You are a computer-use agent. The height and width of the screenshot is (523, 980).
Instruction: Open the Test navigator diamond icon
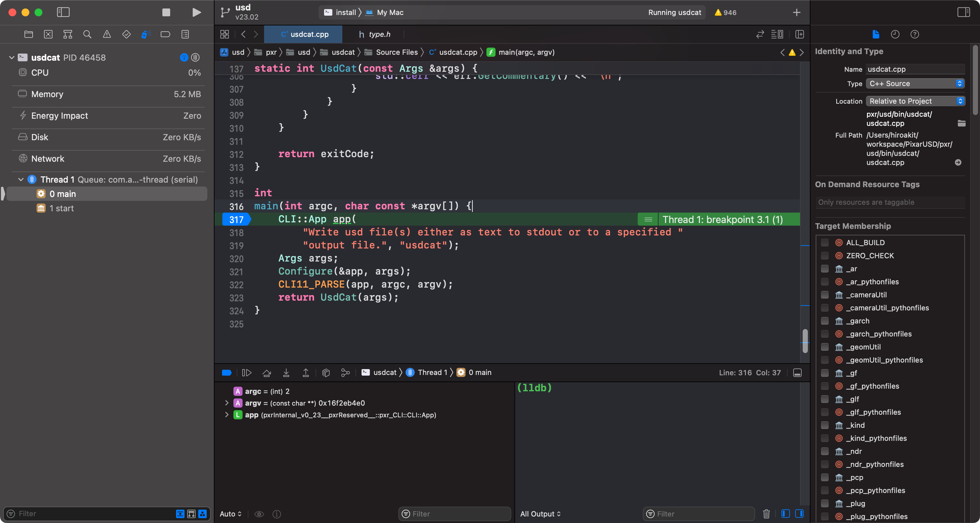pos(126,34)
